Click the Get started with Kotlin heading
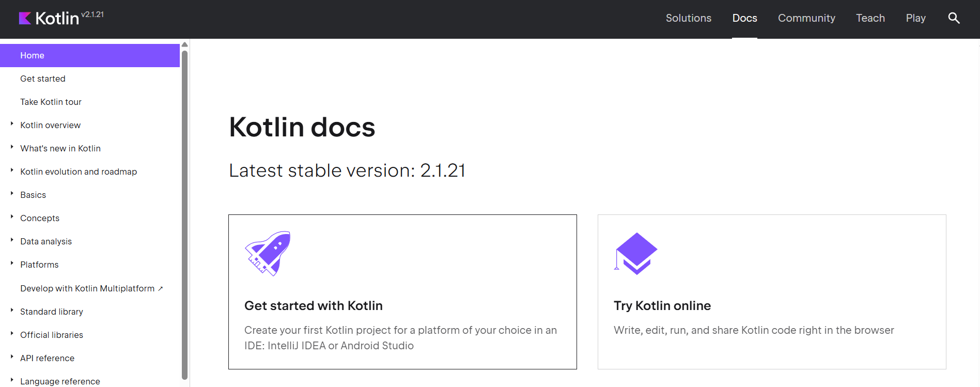 (x=314, y=306)
